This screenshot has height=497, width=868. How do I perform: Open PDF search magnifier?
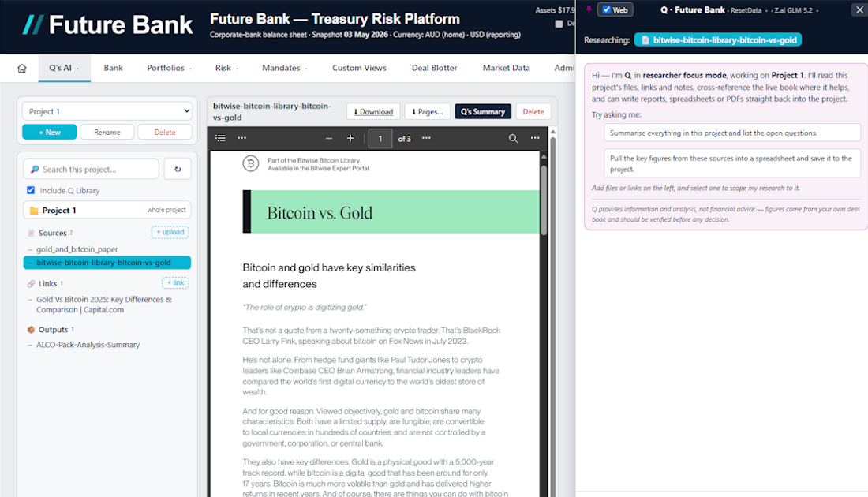[513, 138]
